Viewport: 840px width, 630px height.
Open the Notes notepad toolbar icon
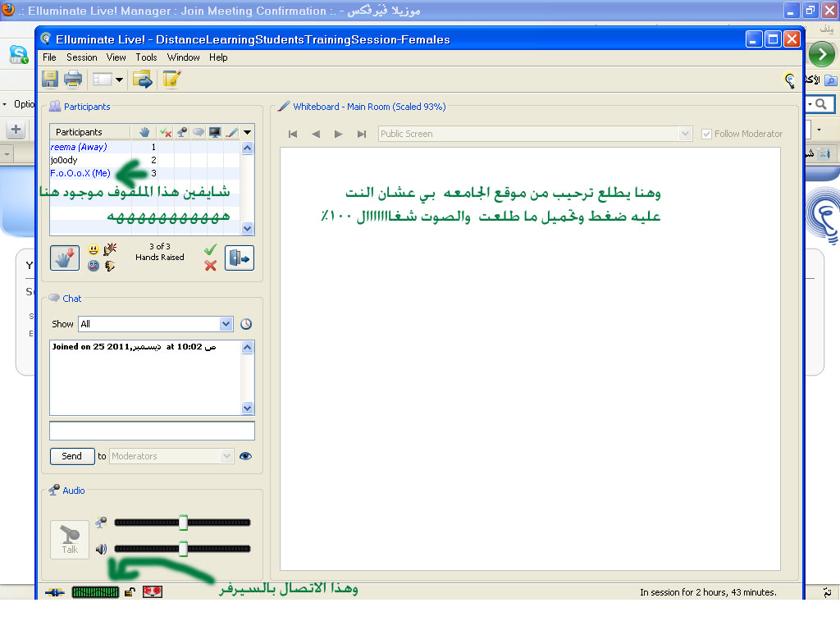tap(171, 80)
